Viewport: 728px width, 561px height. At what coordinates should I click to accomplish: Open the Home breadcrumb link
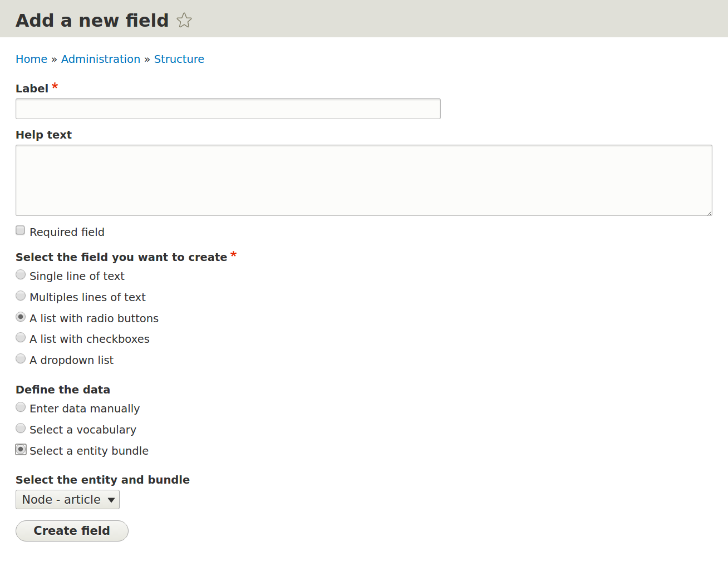[31, 59]
